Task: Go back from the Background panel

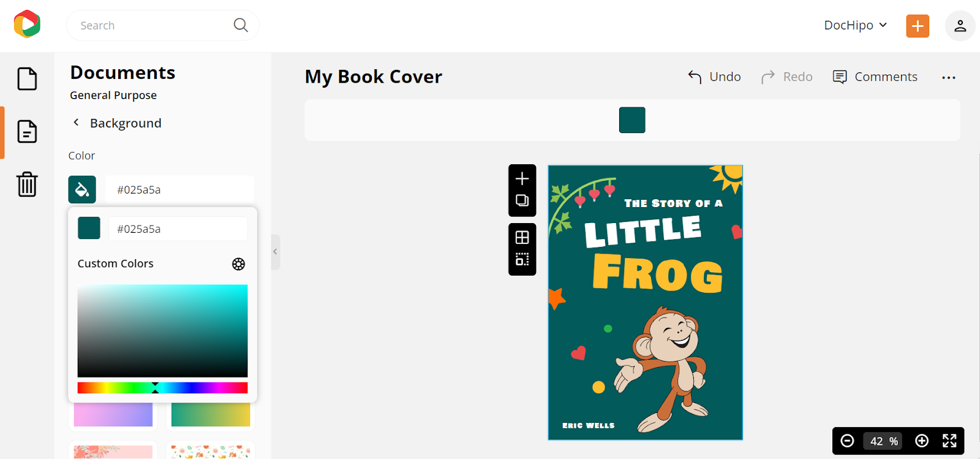Action: point(76,123)
